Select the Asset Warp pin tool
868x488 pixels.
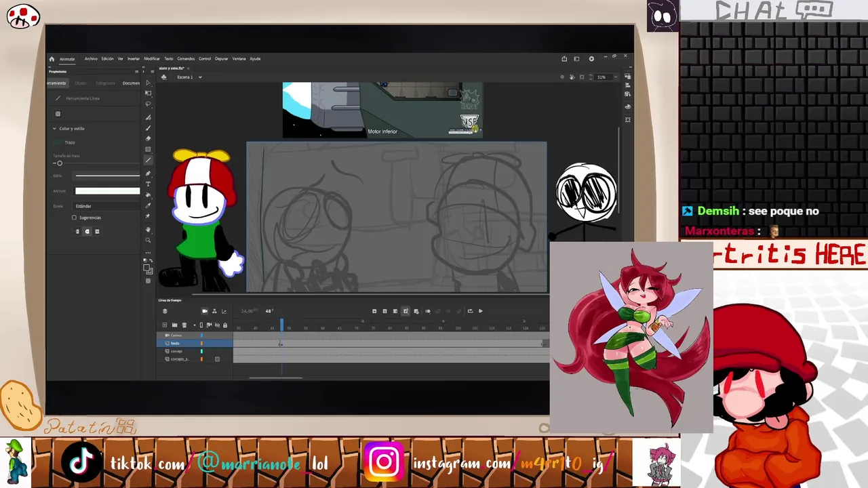click(x=149, y=216)
